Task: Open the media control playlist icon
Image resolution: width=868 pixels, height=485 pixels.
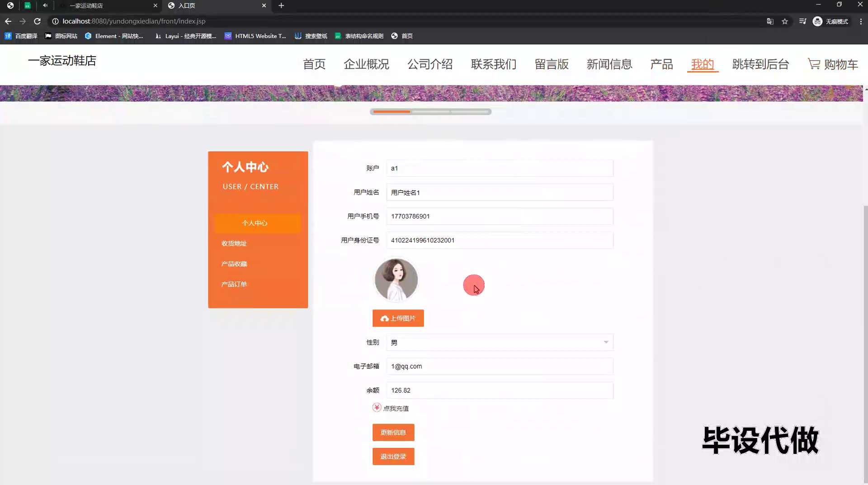Action: click(802, 21)
